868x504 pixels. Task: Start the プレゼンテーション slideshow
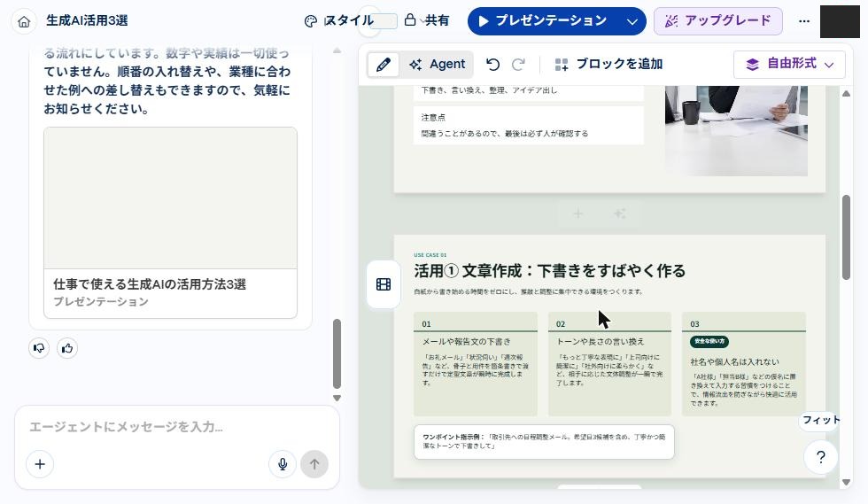pos(543,21)
